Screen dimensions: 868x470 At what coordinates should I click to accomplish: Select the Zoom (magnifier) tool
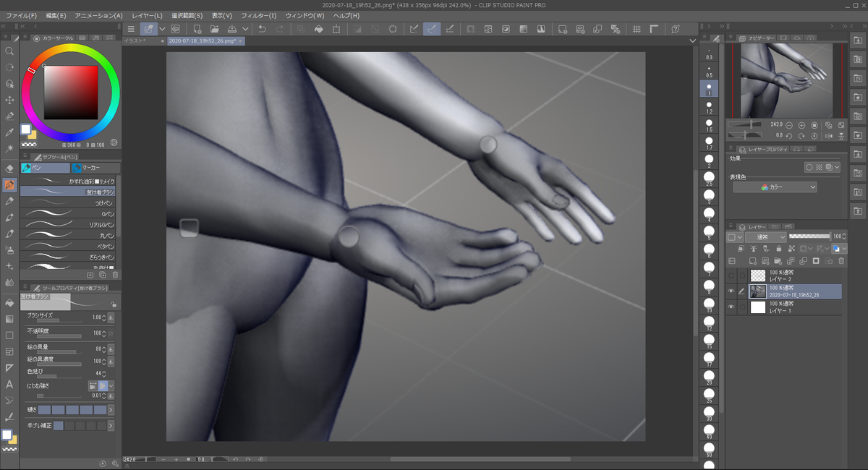[9, 51]
